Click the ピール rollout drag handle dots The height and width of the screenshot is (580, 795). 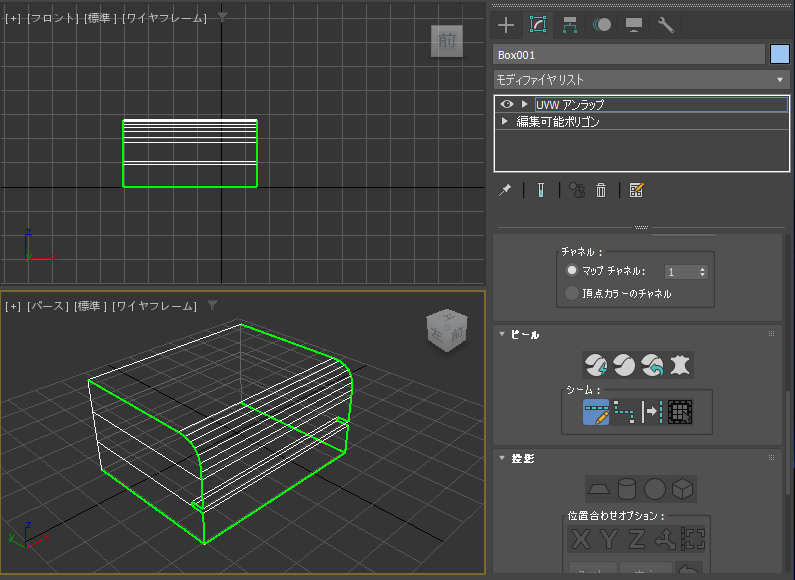(771, 334)
